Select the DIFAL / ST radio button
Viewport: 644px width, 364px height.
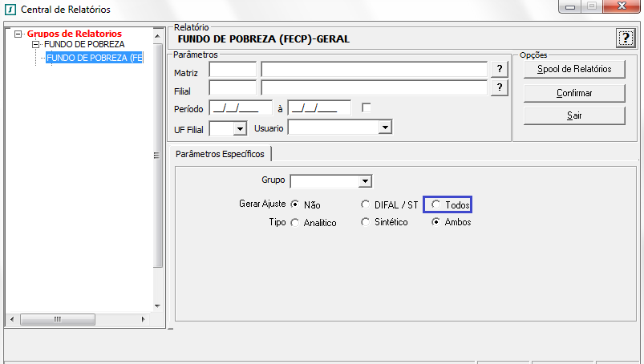(x=365, y=204)
